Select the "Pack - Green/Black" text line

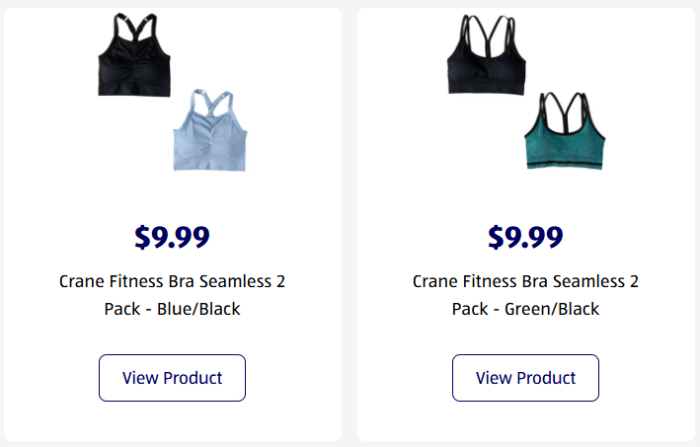pyautogui.click(x=525, y=309)
